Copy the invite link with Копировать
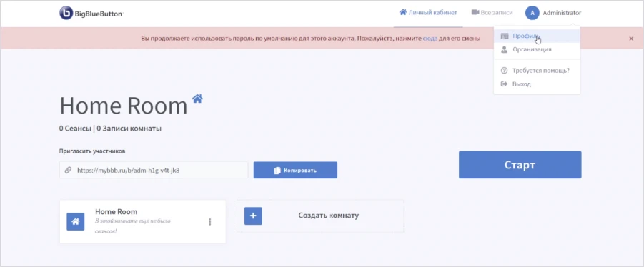The image size is (644, 267). click(295, 170)
